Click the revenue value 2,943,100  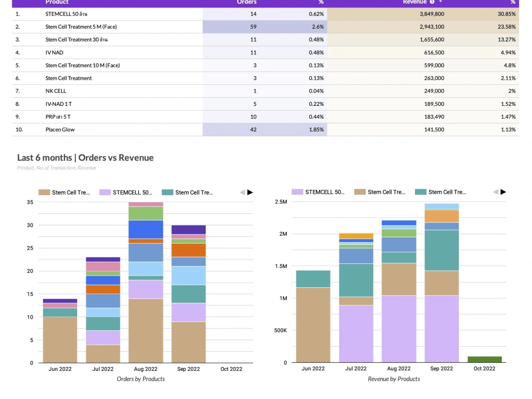click(431, 27)
